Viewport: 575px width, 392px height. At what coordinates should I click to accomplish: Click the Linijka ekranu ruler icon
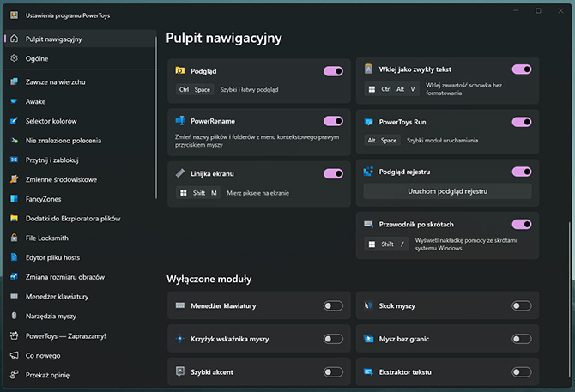click(179, 173)
